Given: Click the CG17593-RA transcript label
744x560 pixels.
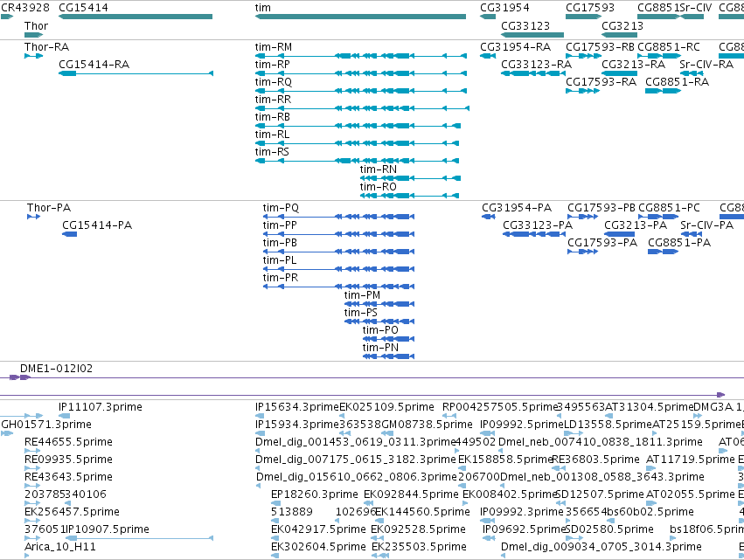Looking at the screenshot, I should (601, 82).
